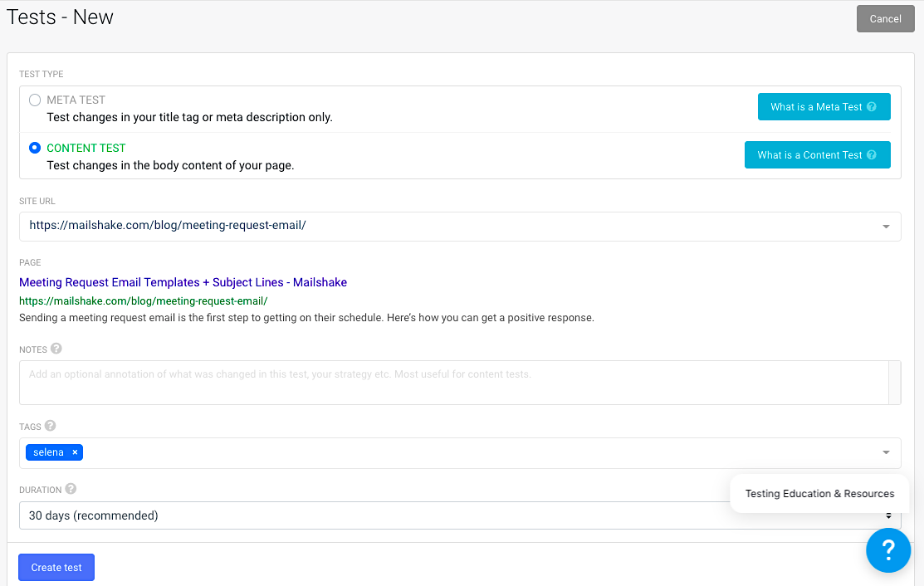Click the help icon next to Notes
924x586 pixels.
56,349
